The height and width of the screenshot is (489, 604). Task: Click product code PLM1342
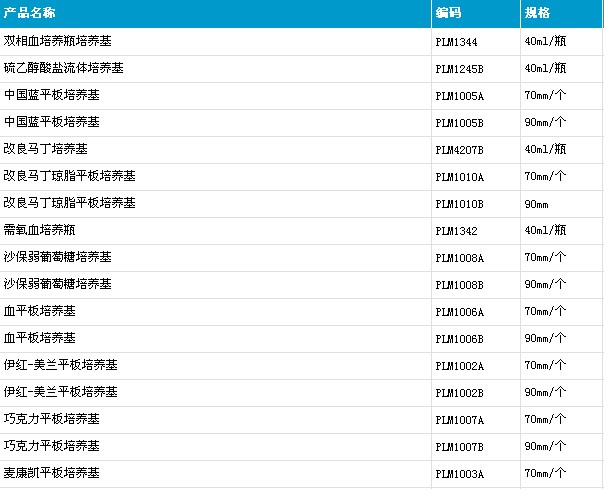[456, 231]
